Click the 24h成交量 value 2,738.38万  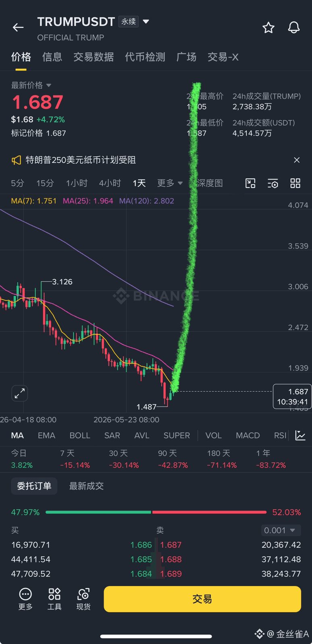click(x=252, y=107)
